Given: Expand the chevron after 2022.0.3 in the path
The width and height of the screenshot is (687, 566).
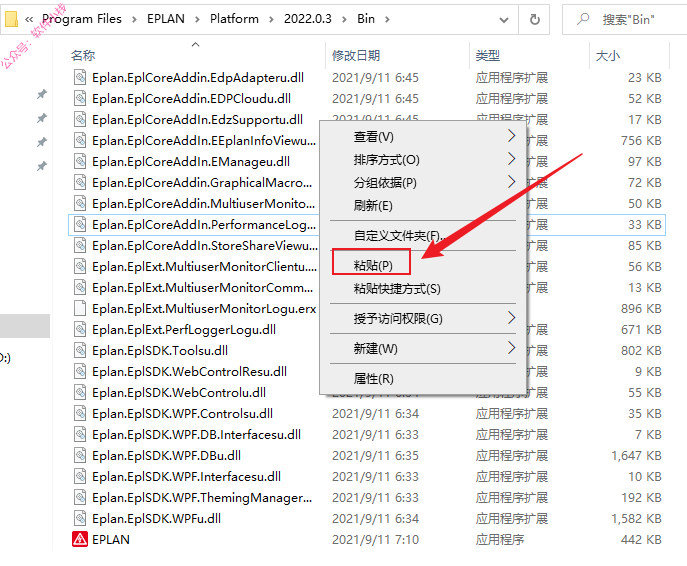Looking at the screenshot, I should [x=344, y=19].
